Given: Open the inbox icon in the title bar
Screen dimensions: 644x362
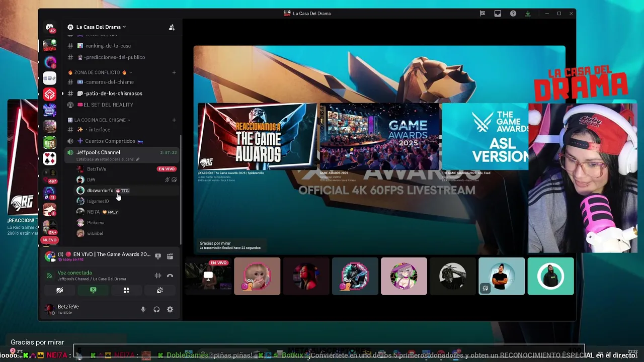Looking at the screenshot, I should coord(498,14).
